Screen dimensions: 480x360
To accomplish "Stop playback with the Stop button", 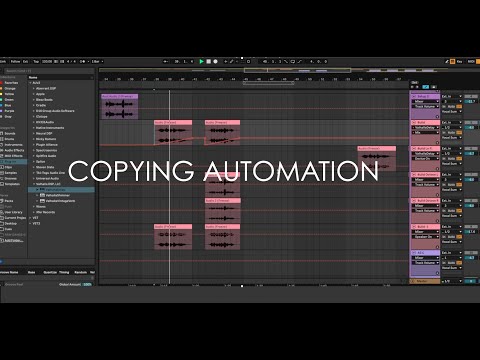I will [209, 61].
